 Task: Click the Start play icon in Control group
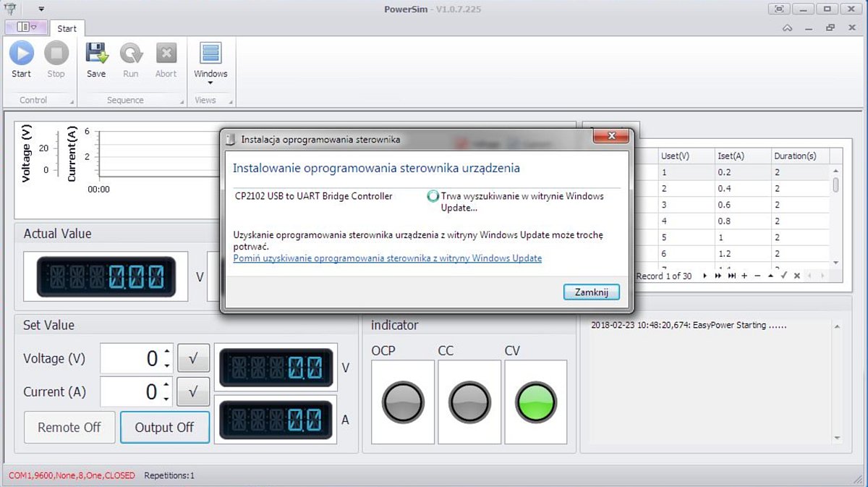click(21, 53)
